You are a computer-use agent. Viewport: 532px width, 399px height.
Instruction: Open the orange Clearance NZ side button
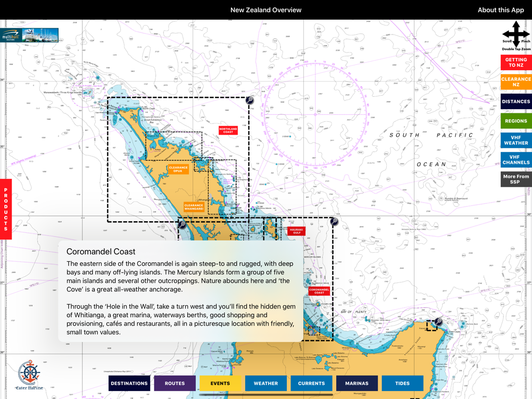pyautogui.click(x=516, y=82)
